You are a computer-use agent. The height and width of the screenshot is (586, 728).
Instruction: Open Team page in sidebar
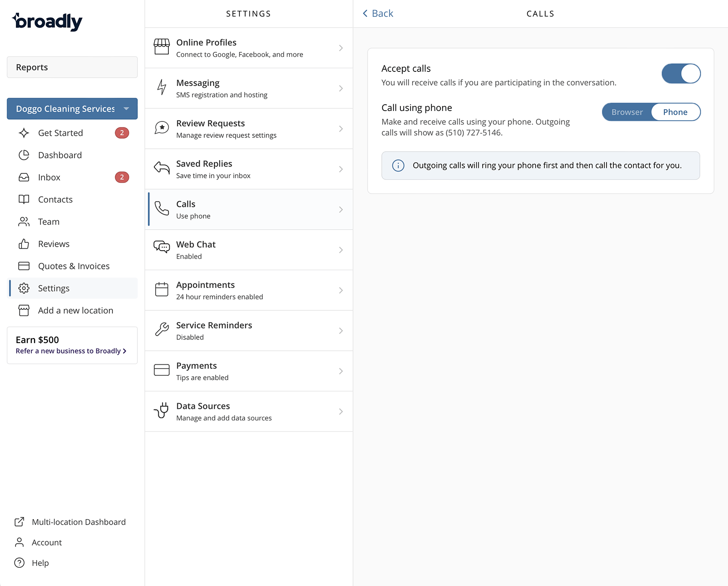click(73, 222)
